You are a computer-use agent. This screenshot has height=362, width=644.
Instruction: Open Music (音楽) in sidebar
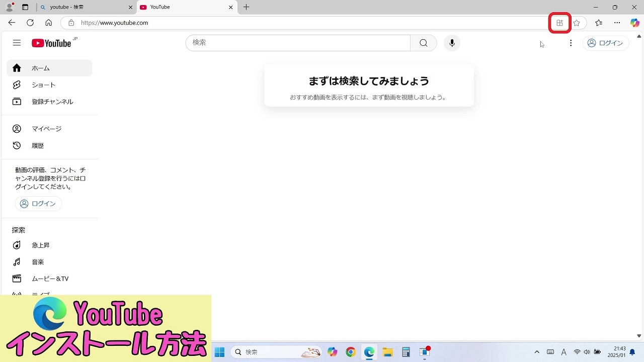tap(49, 262)
